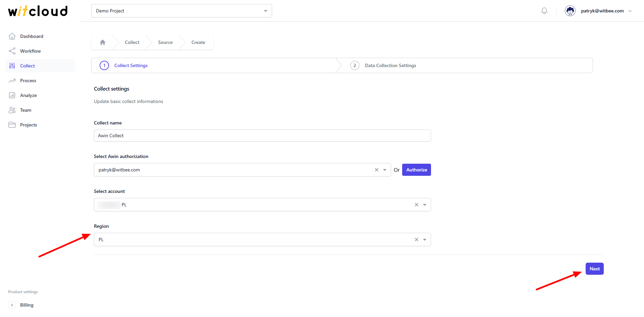Image resolution: width=644 pixels, height=317 pixels.
Task: Click the Source breadcrumb
Action: pos(165,42)
